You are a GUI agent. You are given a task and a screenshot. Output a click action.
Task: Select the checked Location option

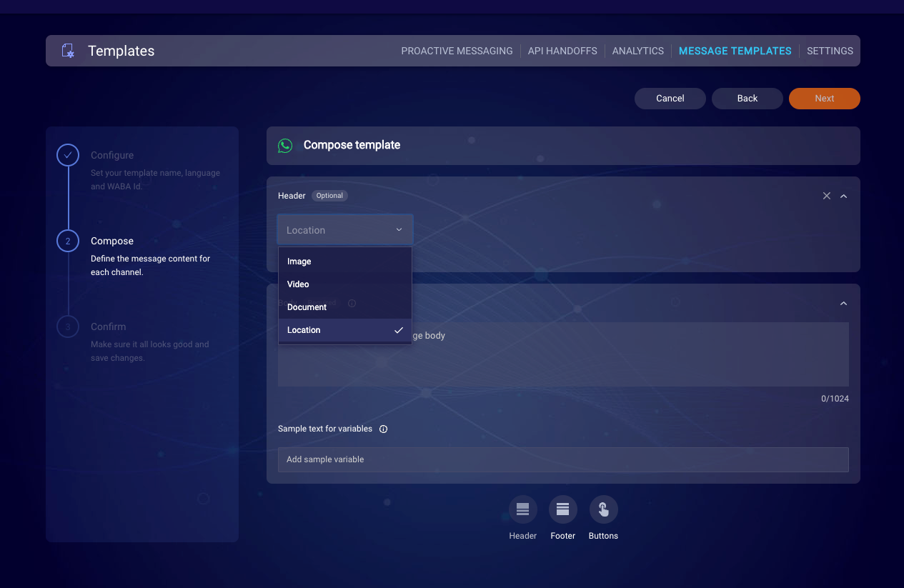pyautogui.click(x=345, y=330)
